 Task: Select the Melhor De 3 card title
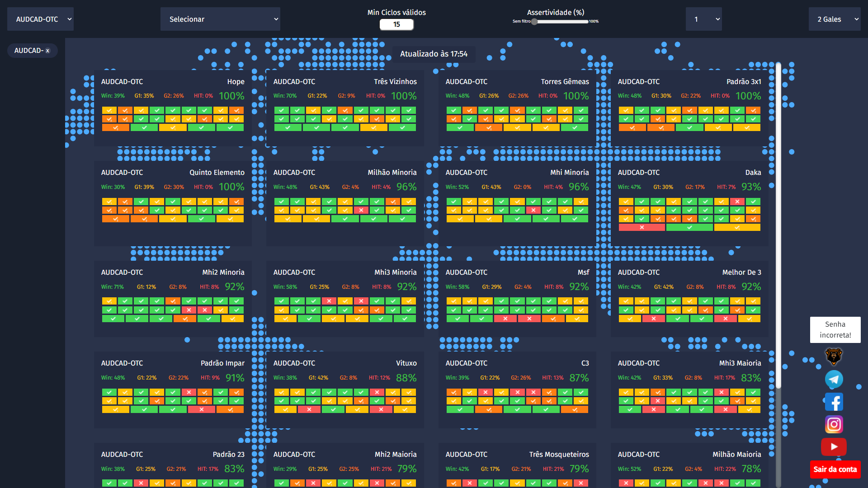point(741,272)
